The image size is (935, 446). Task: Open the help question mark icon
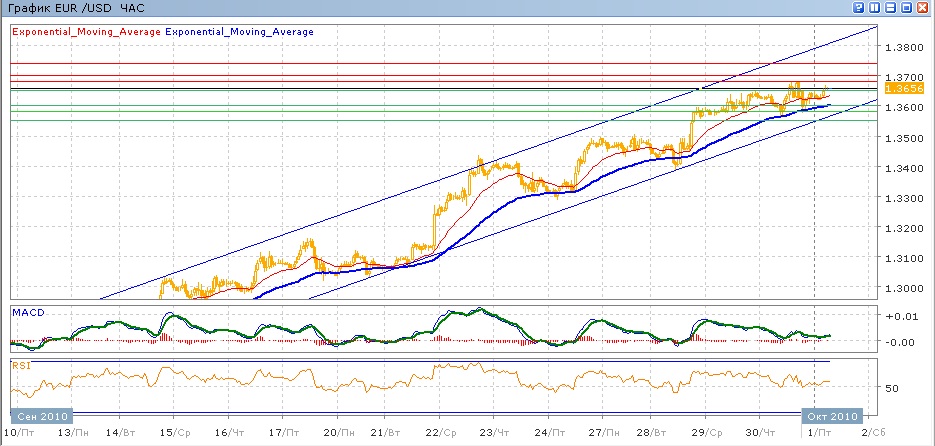[859, 8]
